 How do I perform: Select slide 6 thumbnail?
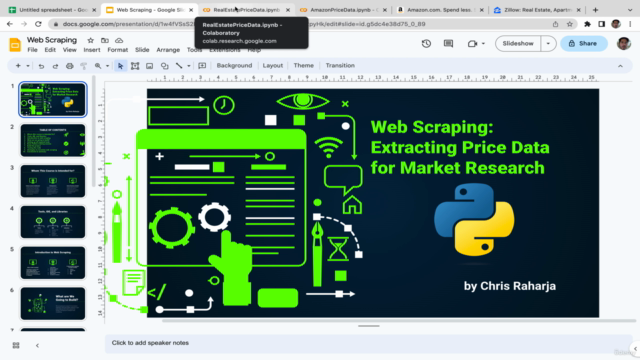[x=53, y=304]
